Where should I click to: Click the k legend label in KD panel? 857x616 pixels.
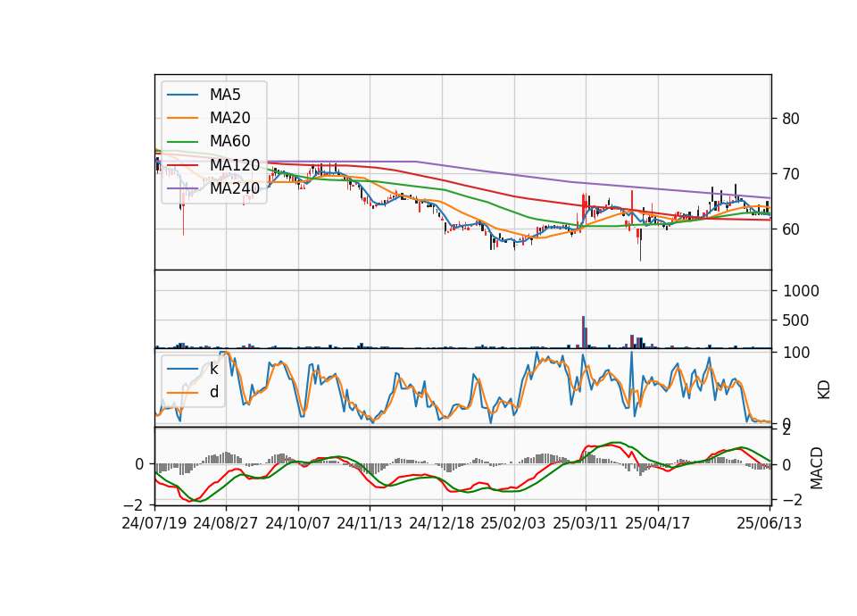pyautogui.click(x=213, y=369)
